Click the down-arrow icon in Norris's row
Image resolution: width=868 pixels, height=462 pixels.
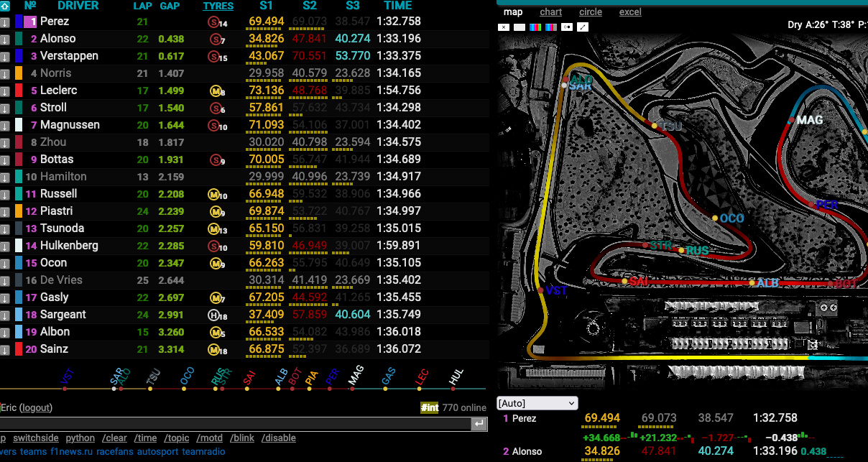point(4,74)
